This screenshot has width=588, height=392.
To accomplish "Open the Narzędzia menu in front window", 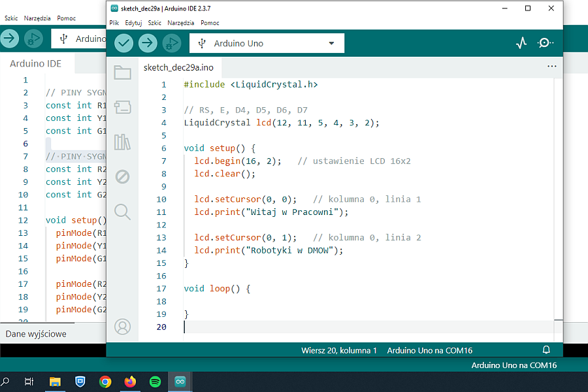I will [x=180, y=22].
